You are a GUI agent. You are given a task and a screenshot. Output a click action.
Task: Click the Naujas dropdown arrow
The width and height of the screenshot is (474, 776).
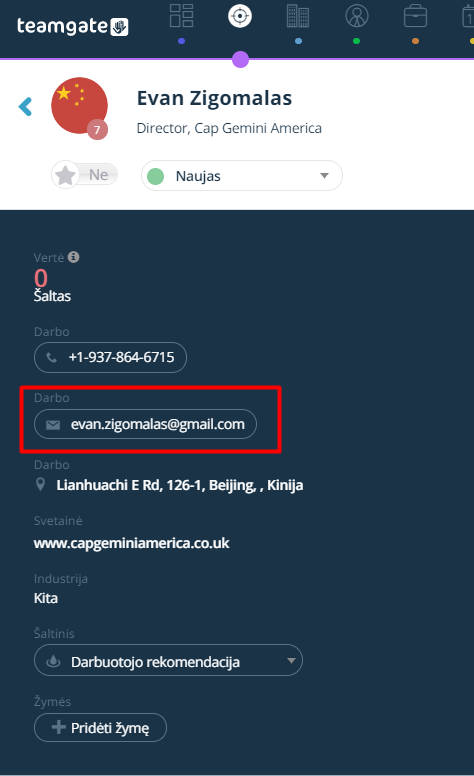[325, 176]
